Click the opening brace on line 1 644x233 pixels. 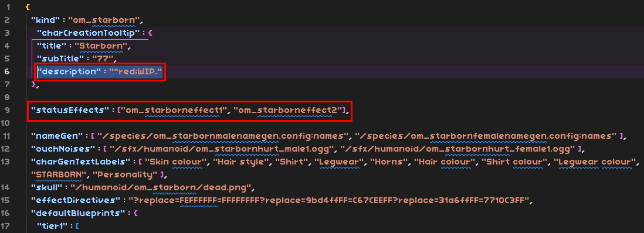28,7
